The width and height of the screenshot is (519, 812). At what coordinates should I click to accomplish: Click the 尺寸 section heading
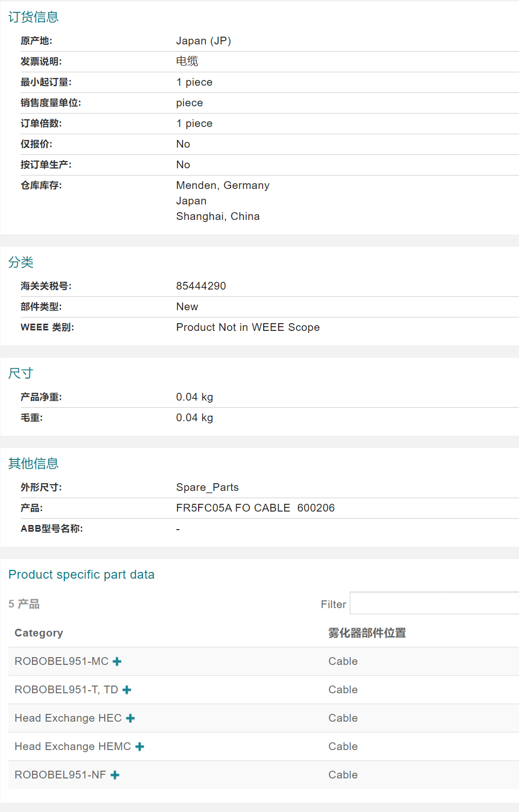pos(21,373)
